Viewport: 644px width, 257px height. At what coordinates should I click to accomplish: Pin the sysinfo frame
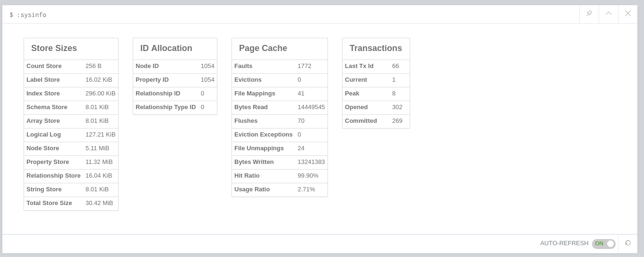589,14
